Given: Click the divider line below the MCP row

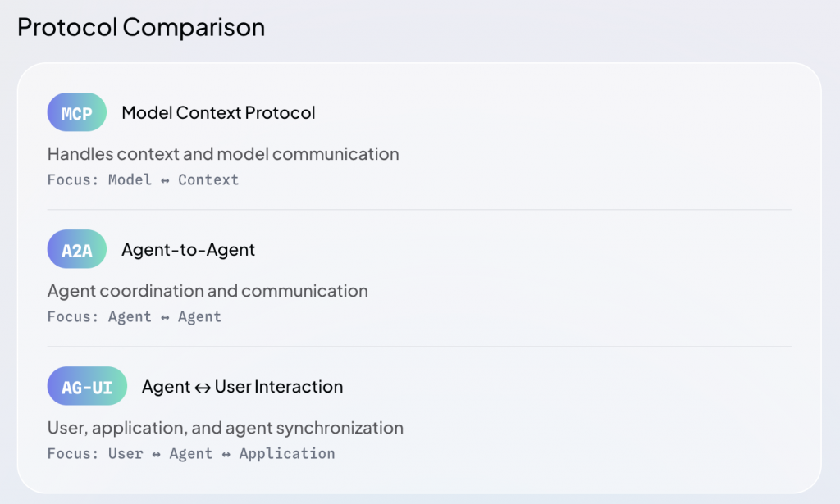Looking at the screenshot, I should pos(419,210).
